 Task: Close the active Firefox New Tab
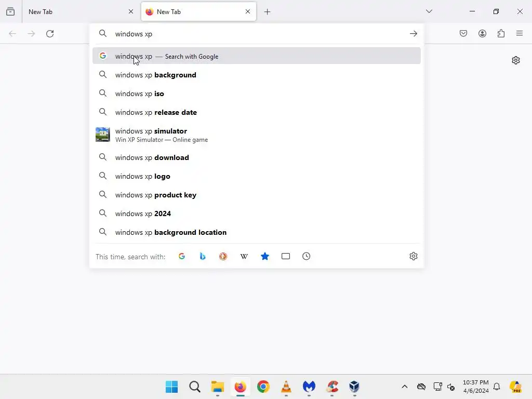point(248,11)
